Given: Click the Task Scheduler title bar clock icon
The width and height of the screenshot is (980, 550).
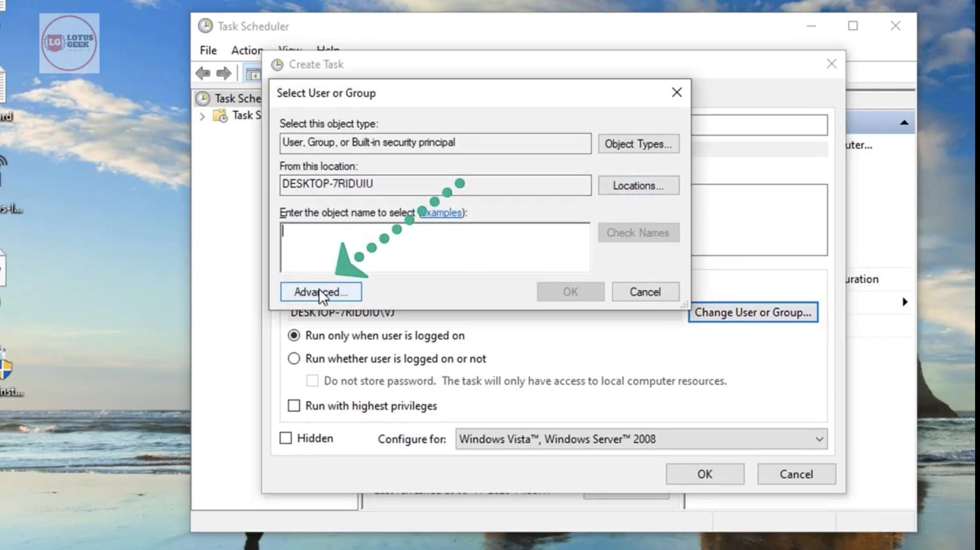Looking at the screenshot, I should click(205, 26).
